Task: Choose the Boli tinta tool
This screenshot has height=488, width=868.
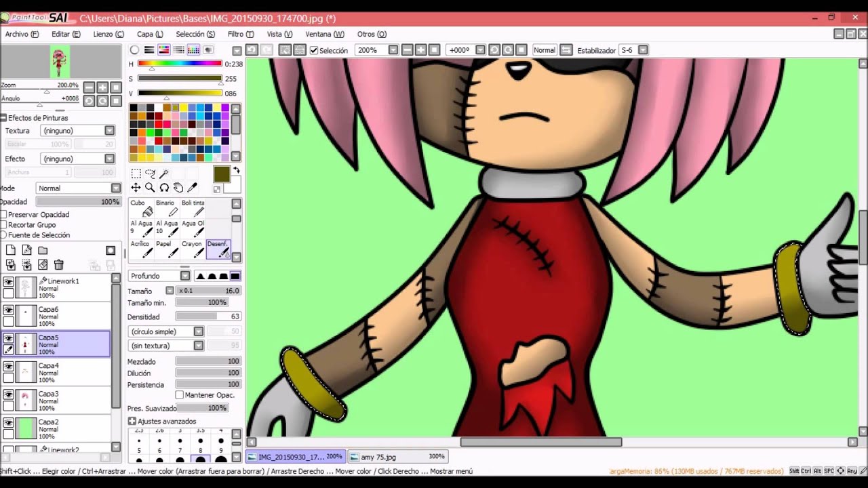Action: click(193, 208)
